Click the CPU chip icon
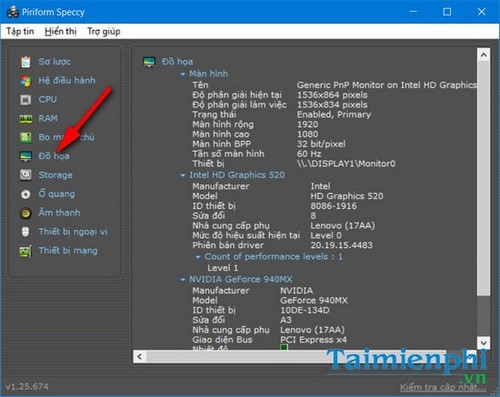The height and width of the screenshot is (397, 500). 26,100
